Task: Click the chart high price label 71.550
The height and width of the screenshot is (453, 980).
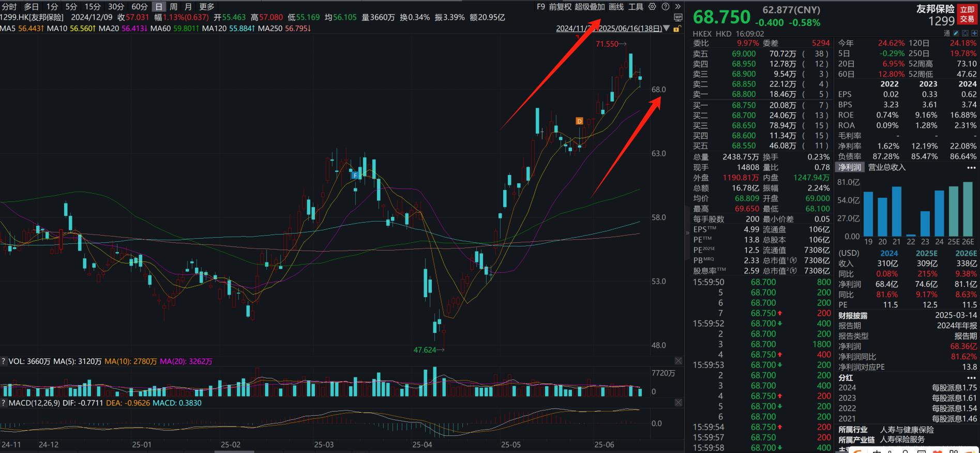Action: click(x=607, y=44)
